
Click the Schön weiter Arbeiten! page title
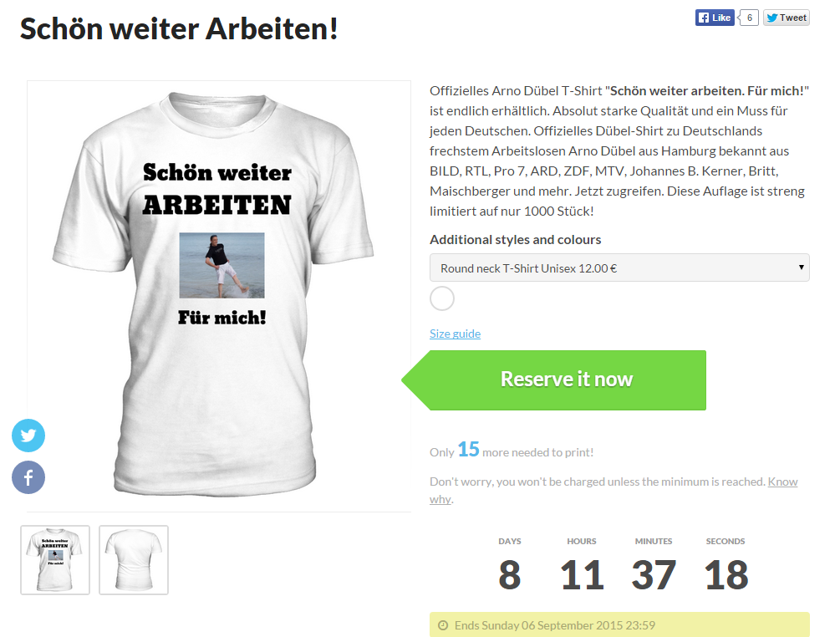pyautogui.click(x=179, y=28)
